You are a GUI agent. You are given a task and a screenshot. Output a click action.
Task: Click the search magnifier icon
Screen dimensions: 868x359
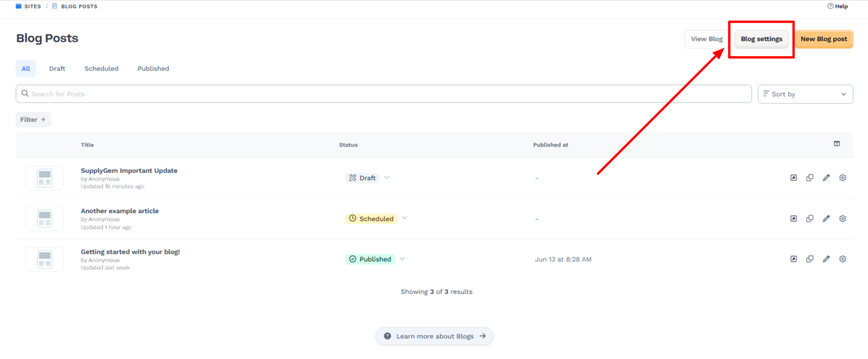tap(25, 93)
